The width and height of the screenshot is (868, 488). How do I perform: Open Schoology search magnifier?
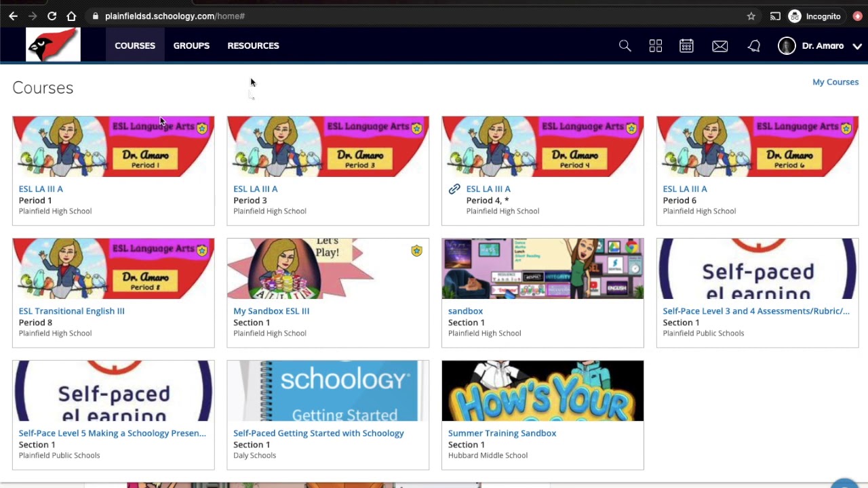[x=625, y=45]
